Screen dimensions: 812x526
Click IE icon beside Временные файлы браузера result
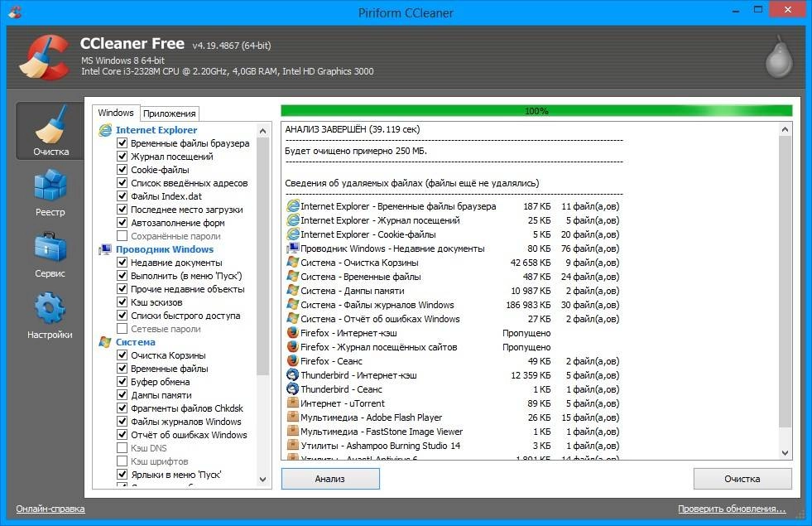point(293,206)
